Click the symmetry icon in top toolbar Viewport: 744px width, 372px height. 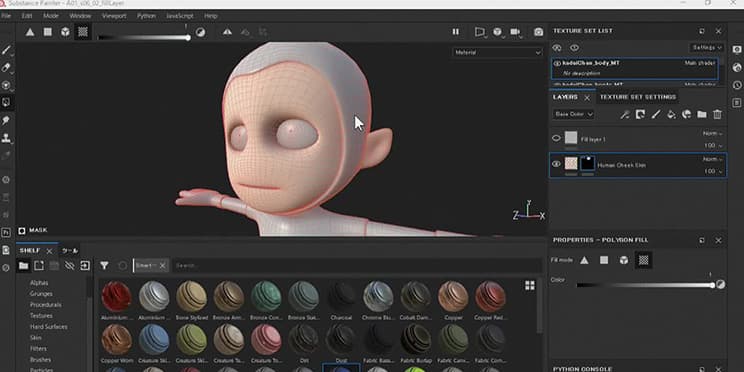coord(227,32)
